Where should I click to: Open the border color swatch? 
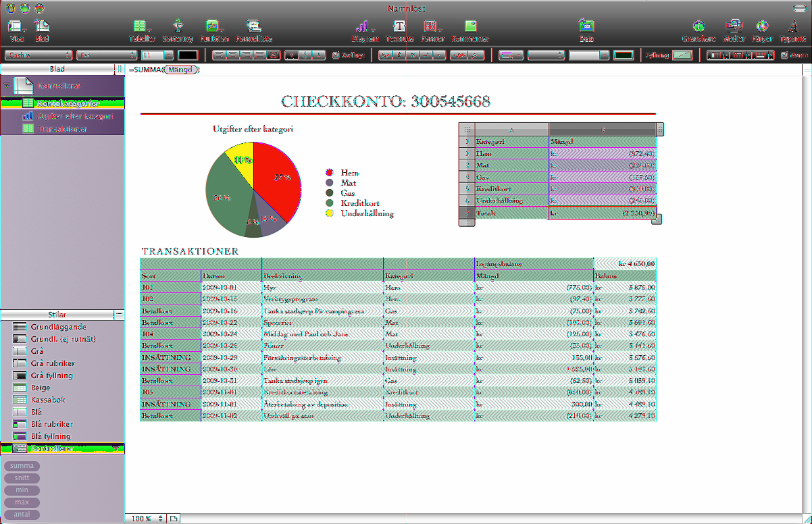[x=624, y=55]
